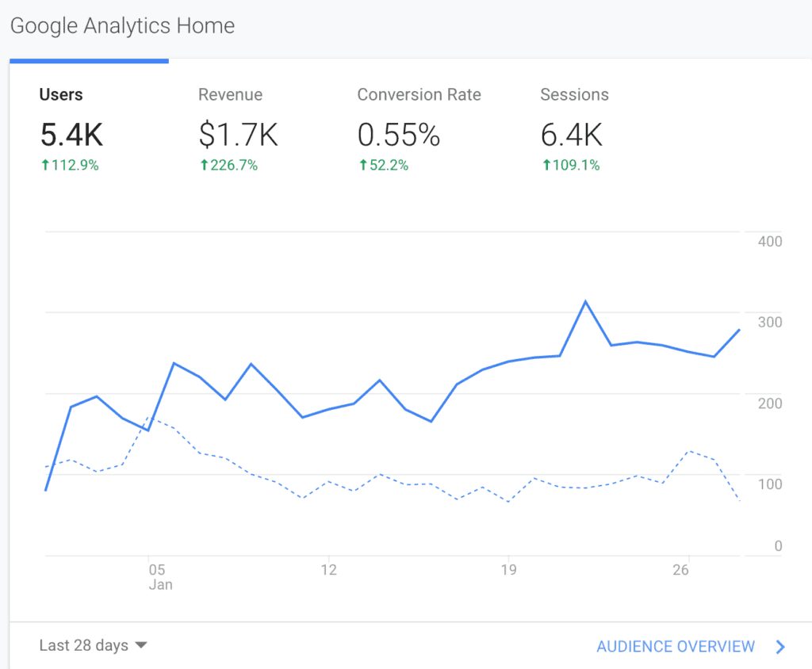Open the Audience Overview report link
This screenshot has width=812, height=669.
[x=676, y=646]
